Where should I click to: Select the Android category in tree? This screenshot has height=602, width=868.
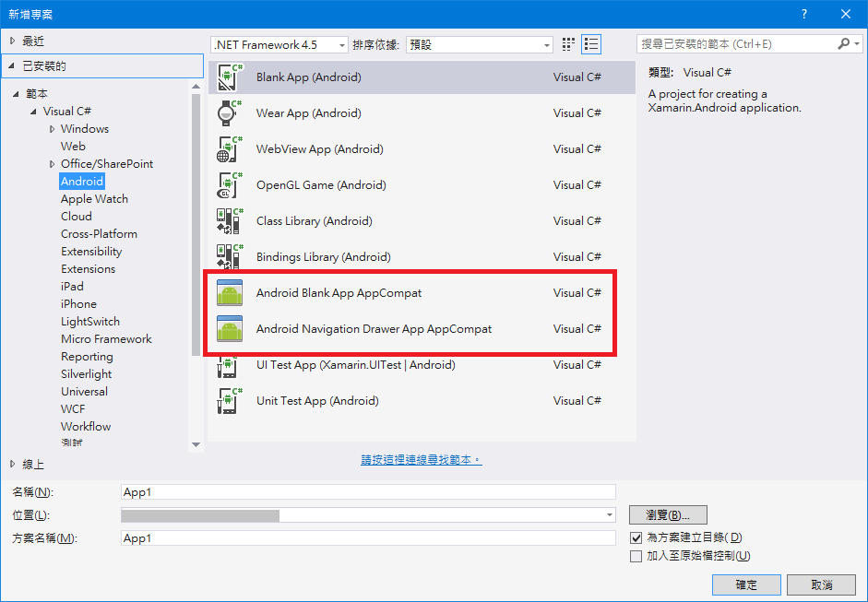[82, 182]
